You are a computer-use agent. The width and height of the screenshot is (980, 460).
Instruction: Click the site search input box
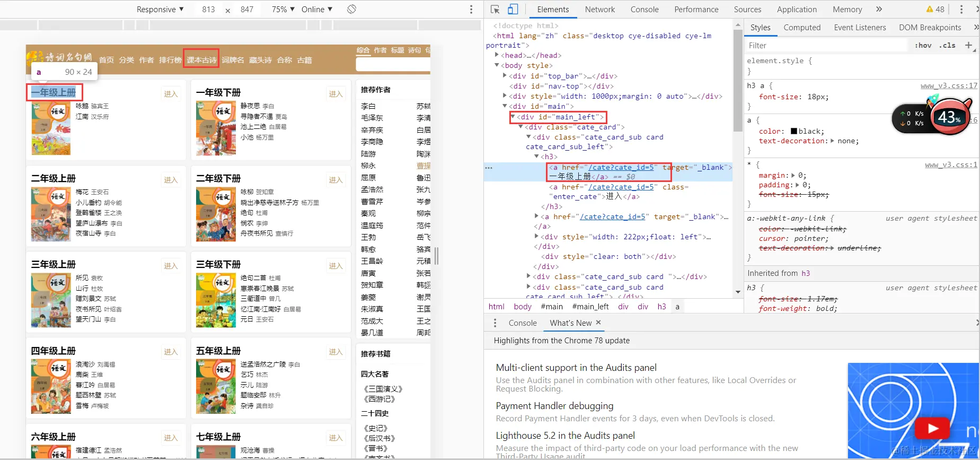pyautogui.click(x=393, y=64)
